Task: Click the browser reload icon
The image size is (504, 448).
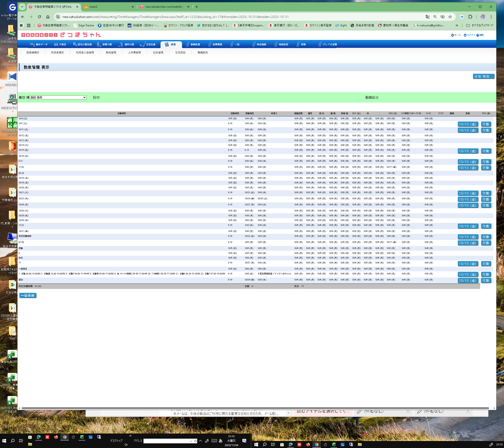Action: coord(39,17)
